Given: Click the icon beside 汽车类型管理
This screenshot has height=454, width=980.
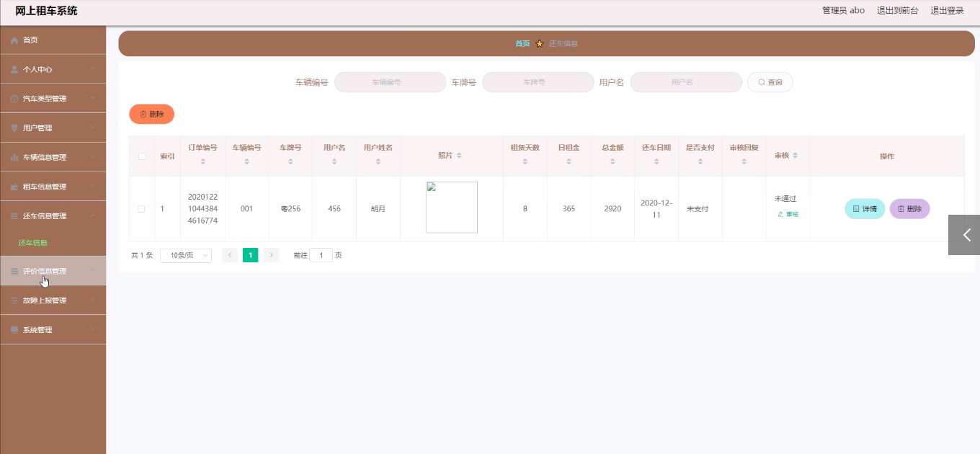Looking at the screenshot, I should (x=14, y=99).
